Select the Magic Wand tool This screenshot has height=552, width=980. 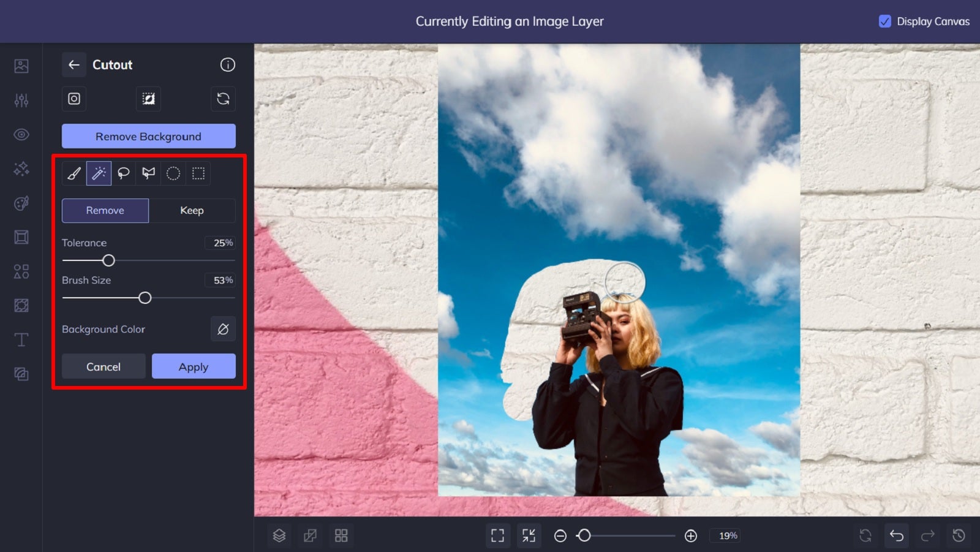click(99, 173)
